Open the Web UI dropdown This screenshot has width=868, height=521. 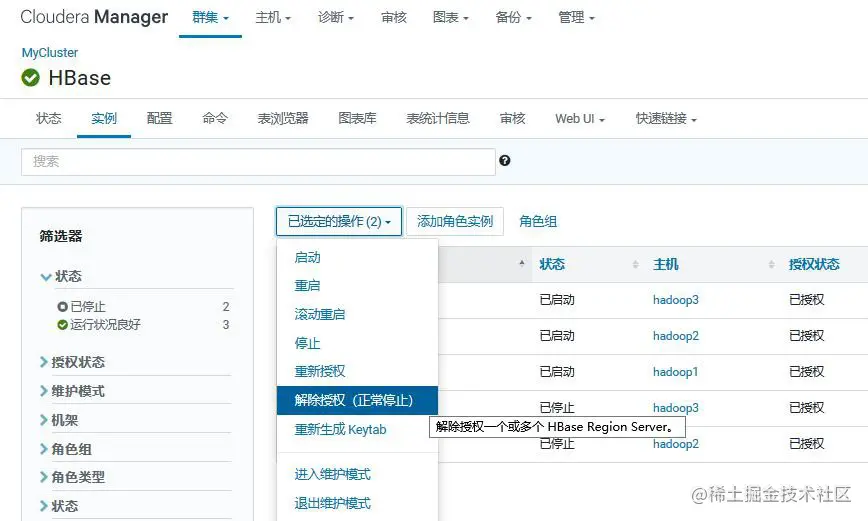tap(580, 118)
